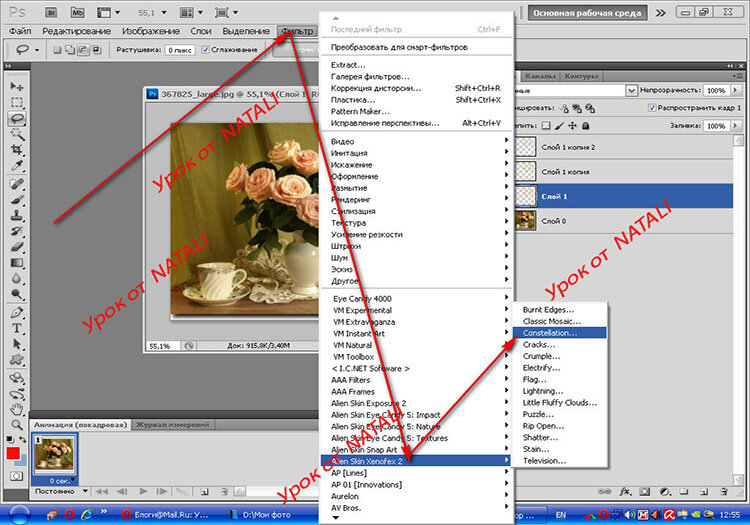This screenshot has width=750, height=525.
Task: Toggle Quick Mask mode icon
Action: coord(16,476)
